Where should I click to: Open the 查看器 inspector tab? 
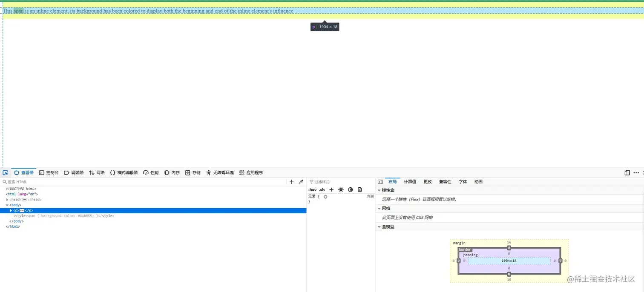pos(24,173)
